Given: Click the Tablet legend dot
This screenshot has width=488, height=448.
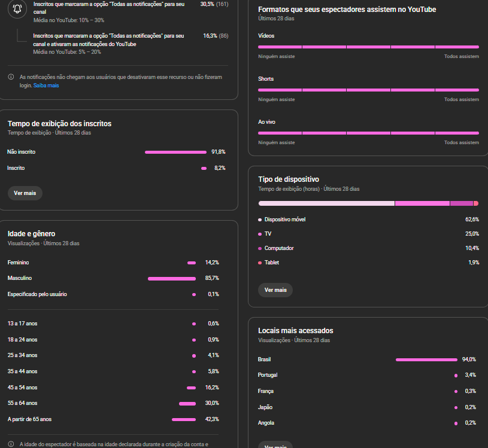Looking at the screenshot, I should pos(260,263).
